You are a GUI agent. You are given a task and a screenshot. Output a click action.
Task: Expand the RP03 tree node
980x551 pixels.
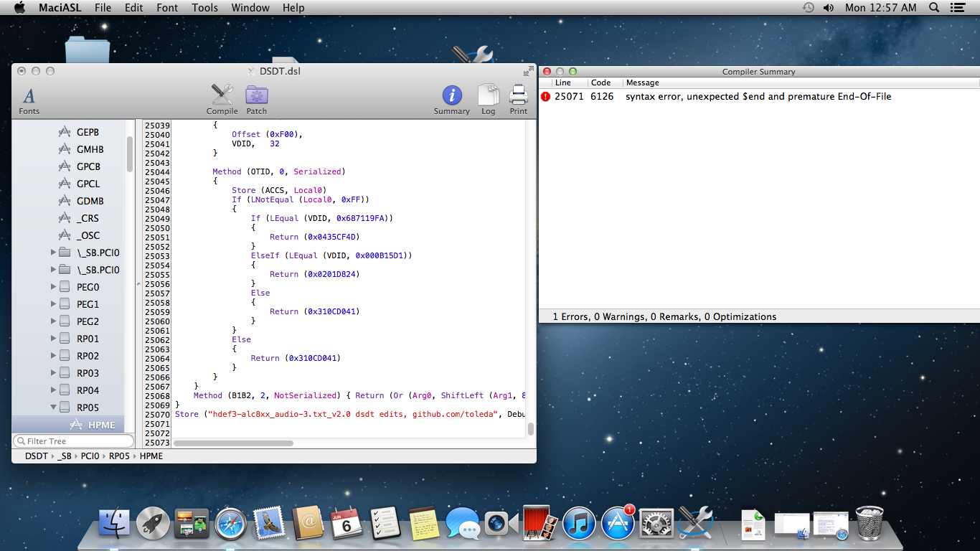point(54,373)
